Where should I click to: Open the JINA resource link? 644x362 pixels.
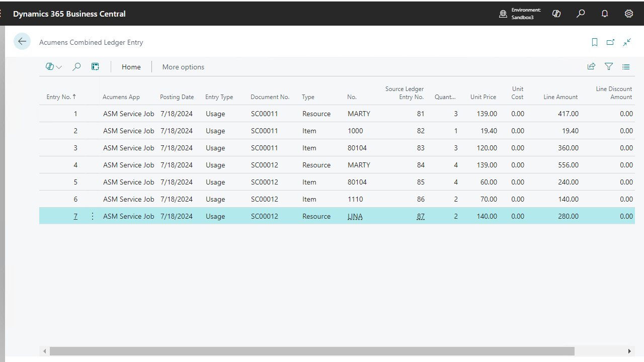[355, 216]
